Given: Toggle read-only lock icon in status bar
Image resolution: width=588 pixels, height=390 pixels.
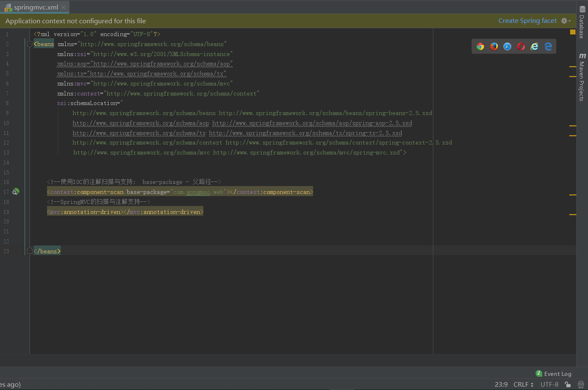Looking at the screenshot, I should [x=568, y=385].
